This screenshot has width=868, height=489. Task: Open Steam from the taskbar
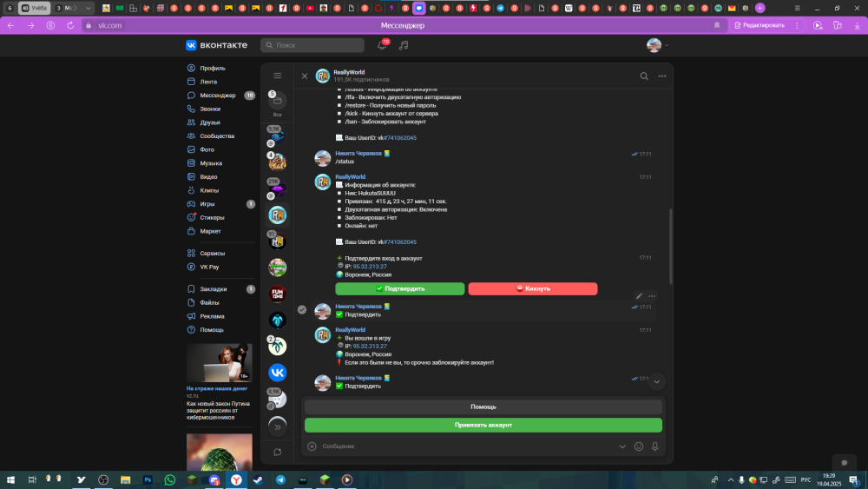tap(259, 479)
